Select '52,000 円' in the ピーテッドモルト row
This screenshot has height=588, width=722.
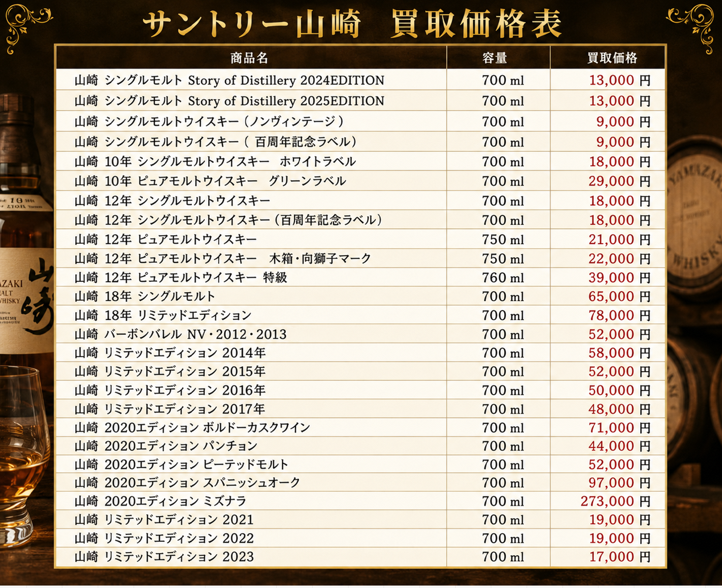(620, 464)
